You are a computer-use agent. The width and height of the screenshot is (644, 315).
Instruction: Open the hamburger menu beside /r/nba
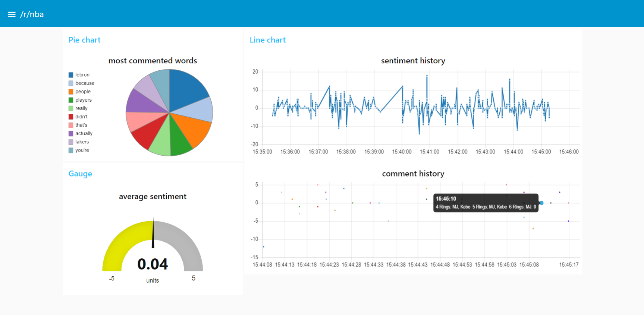point(12,15)
